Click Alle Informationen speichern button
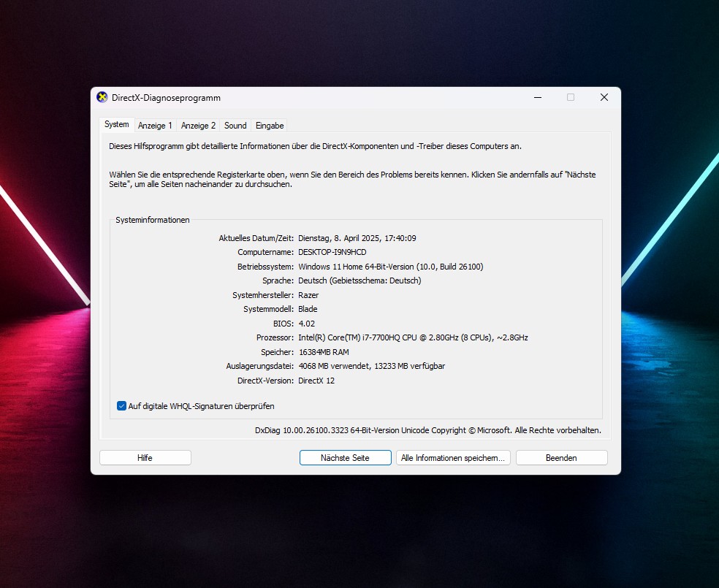This screenshot has height=588, width=719. pyautogui.click(x=453, y=458)
